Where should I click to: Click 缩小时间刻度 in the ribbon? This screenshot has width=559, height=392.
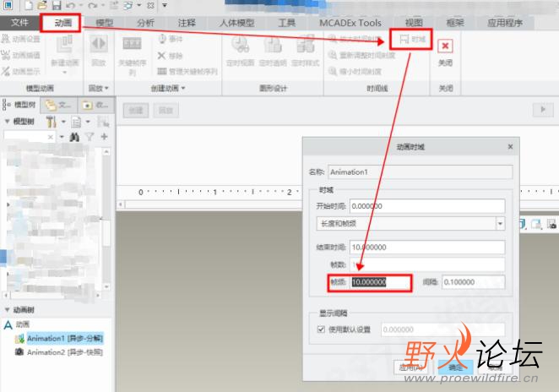[355, 71]
